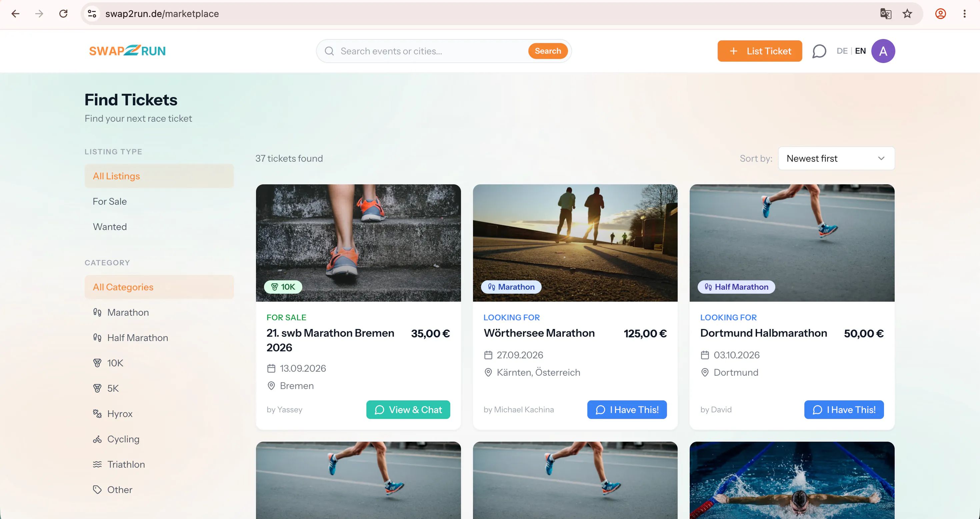Click the browser address bar URL
This screenshot has height=519, width=980.
click(162, 14)
